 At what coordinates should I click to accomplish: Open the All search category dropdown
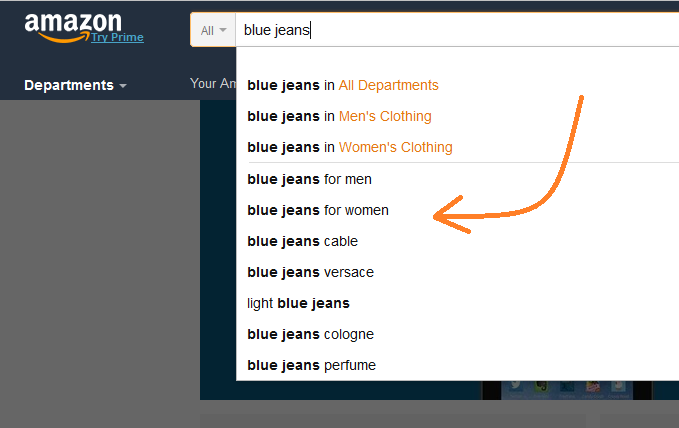click(213, 30)
